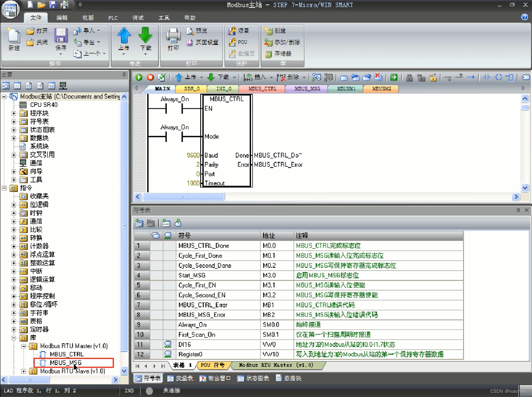Open the 编辑 ribbon tab

pyautogui.click(x=62, y=18)
